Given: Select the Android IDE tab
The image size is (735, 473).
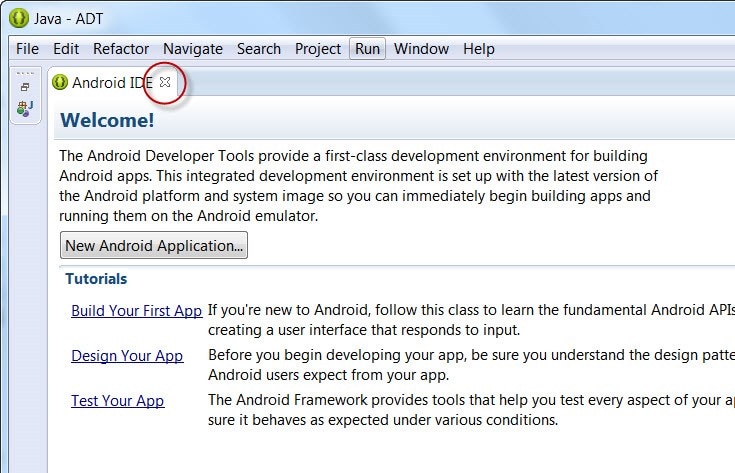Looking at the screenshot, I should click(x=112, y=83).
